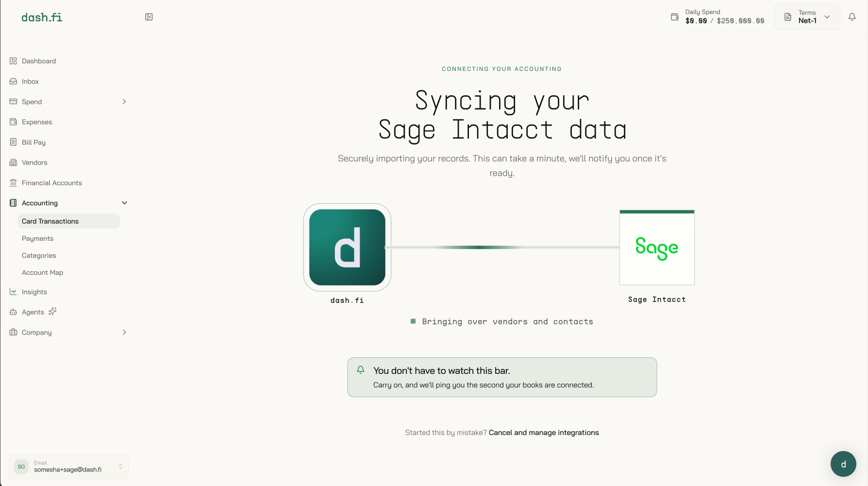
Task: Click the somesha+sage@dash.fi email text
Action: pos(68,469)
